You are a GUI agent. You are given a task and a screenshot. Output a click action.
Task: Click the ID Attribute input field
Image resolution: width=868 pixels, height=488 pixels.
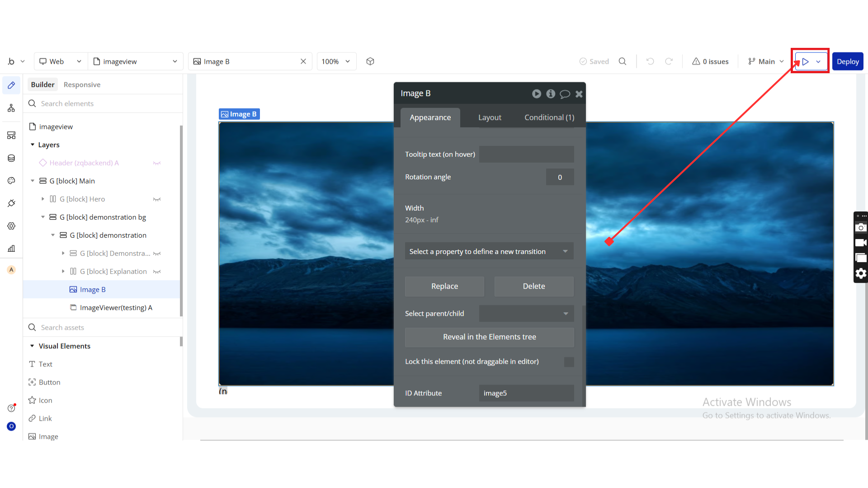click(526, 393)
